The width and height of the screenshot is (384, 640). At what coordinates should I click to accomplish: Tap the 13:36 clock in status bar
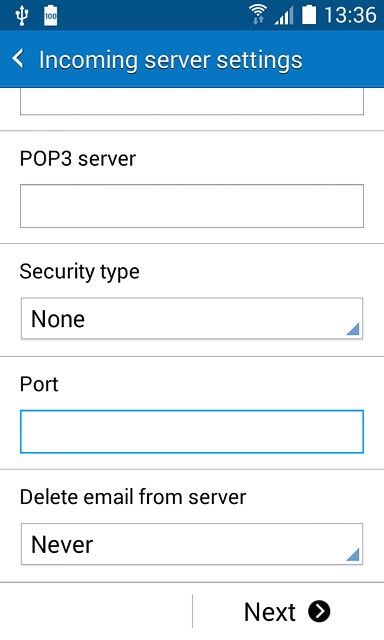coord(350,15)
